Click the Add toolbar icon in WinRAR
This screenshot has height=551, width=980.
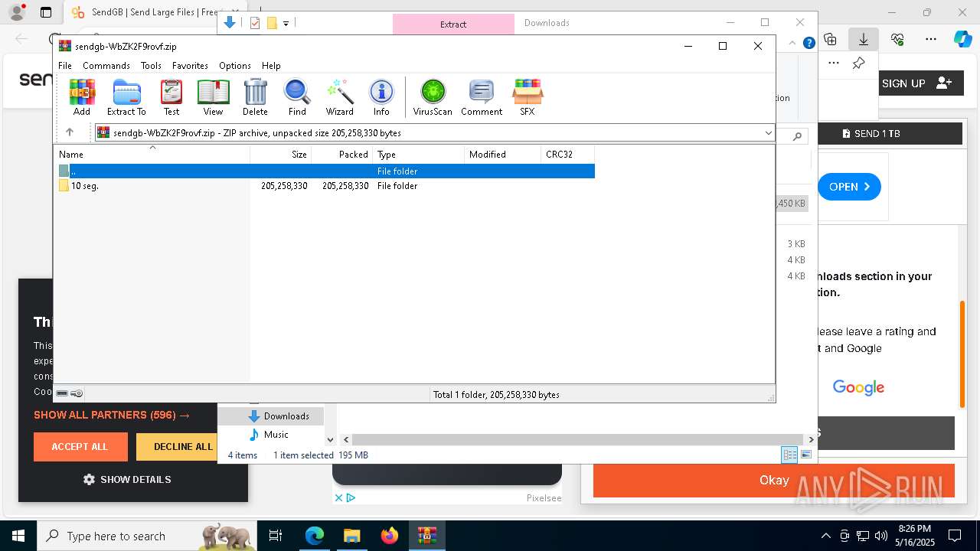pos(82,97)
